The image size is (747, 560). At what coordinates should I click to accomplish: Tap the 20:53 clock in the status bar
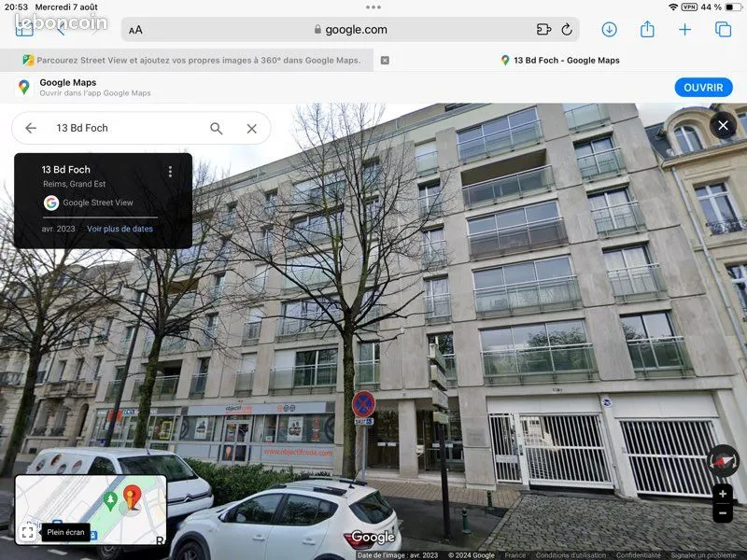[x=16, y=7]
